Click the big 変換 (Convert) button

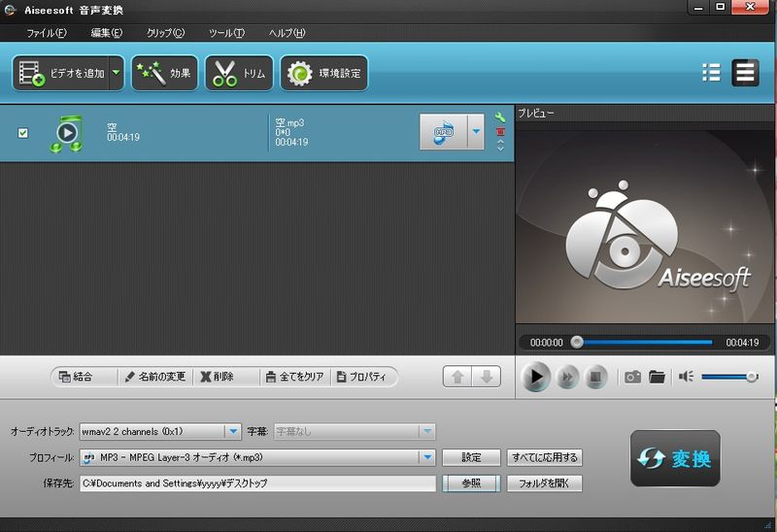coord(675,458)
